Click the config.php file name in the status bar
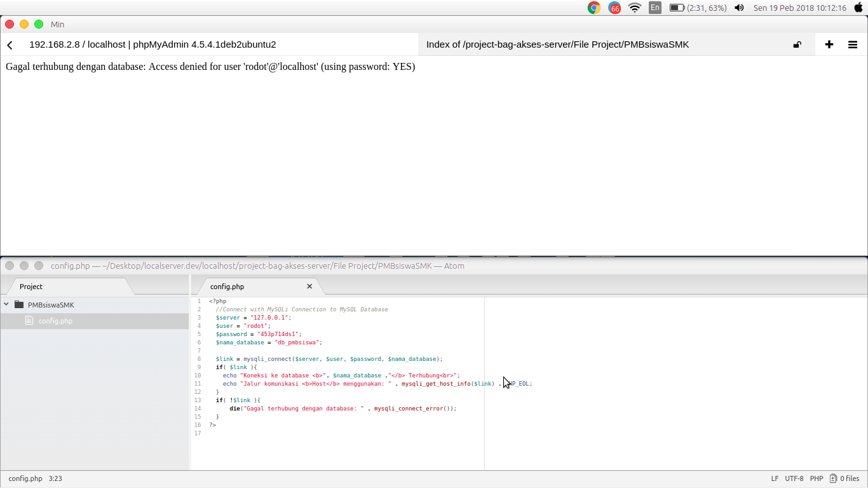 click(x=25, y=478)
